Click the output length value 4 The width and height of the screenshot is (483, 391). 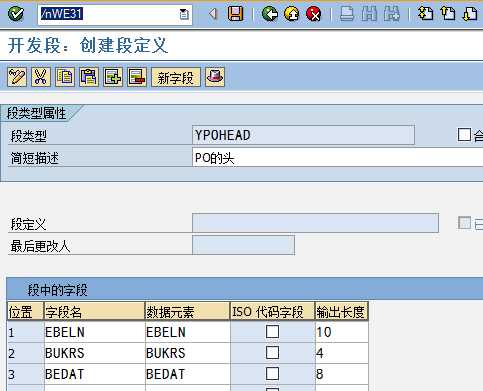tap(342, 353)
